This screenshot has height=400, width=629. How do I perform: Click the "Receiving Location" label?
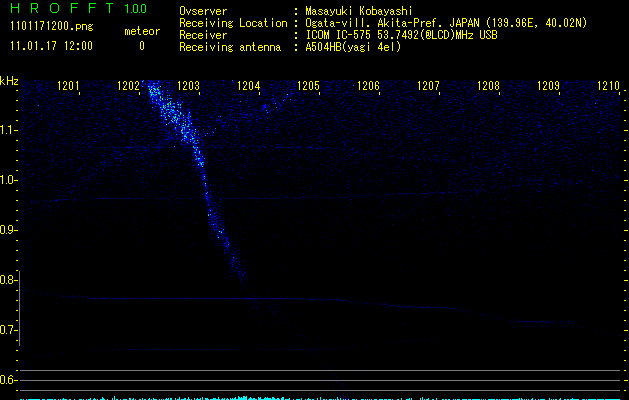pos(233,23)
